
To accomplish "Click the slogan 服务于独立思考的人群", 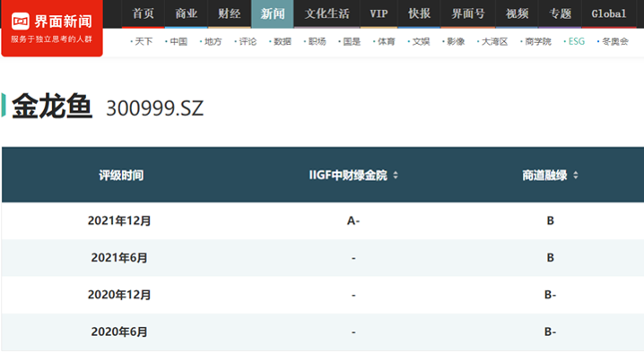I will click(52, 39).
